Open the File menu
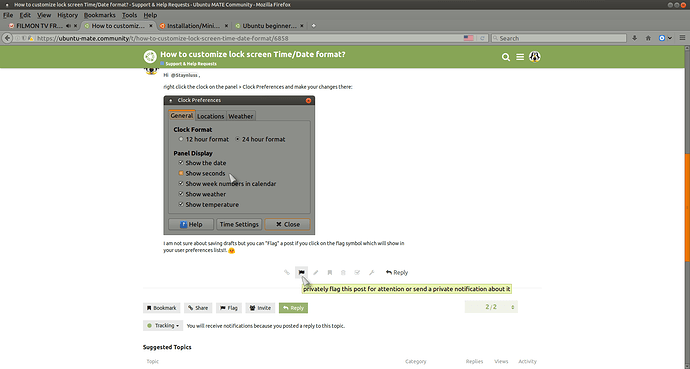 tap(8, 15)
